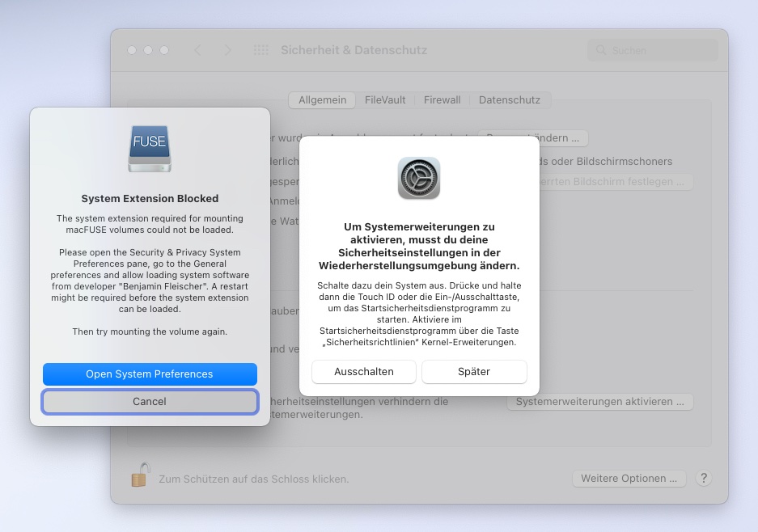Open Weitere Optionen
Viewport: 758px width, 532px height.
[x=629, y=478]
